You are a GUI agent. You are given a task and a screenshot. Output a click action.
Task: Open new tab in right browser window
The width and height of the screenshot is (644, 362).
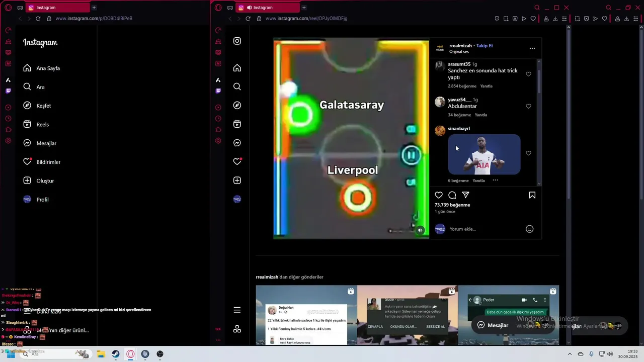point(303,8)
